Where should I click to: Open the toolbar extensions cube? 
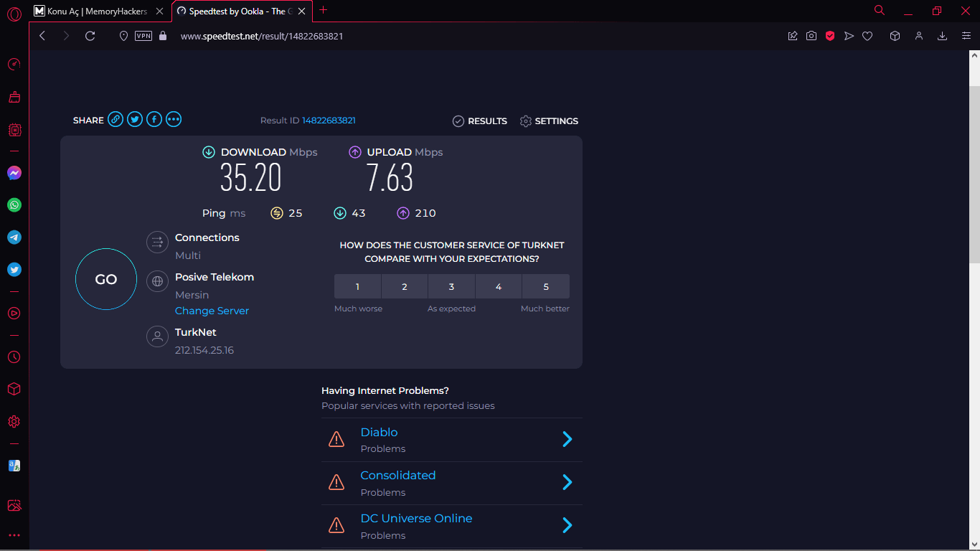895,36
